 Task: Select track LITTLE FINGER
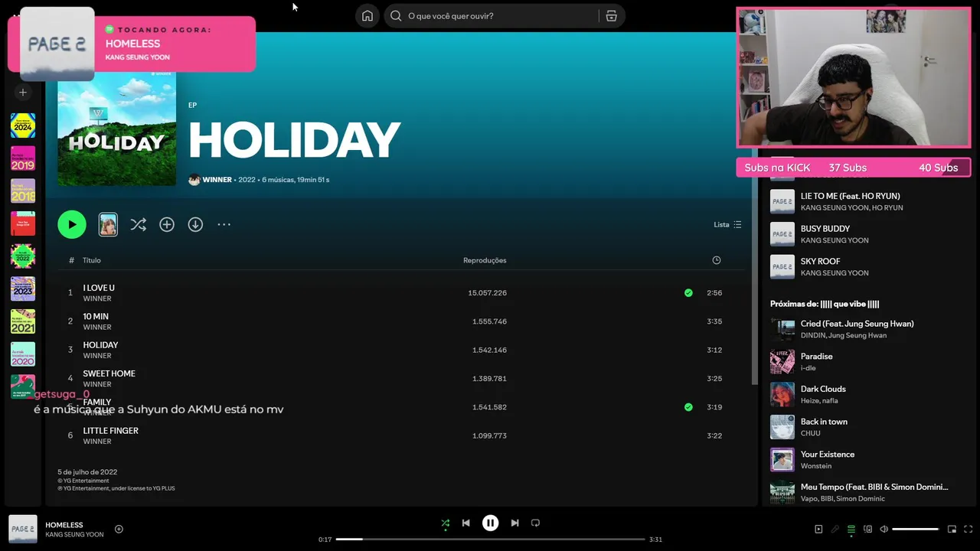click(110, 431)
